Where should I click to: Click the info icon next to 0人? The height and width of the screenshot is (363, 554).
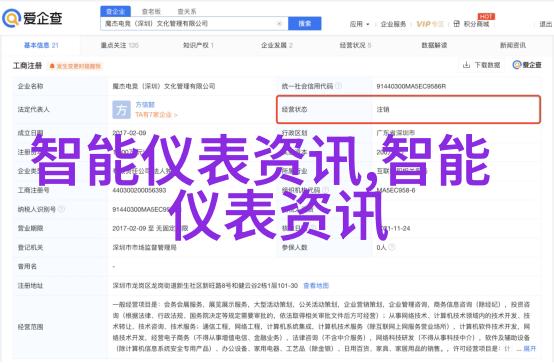click(x=391, y=247)
